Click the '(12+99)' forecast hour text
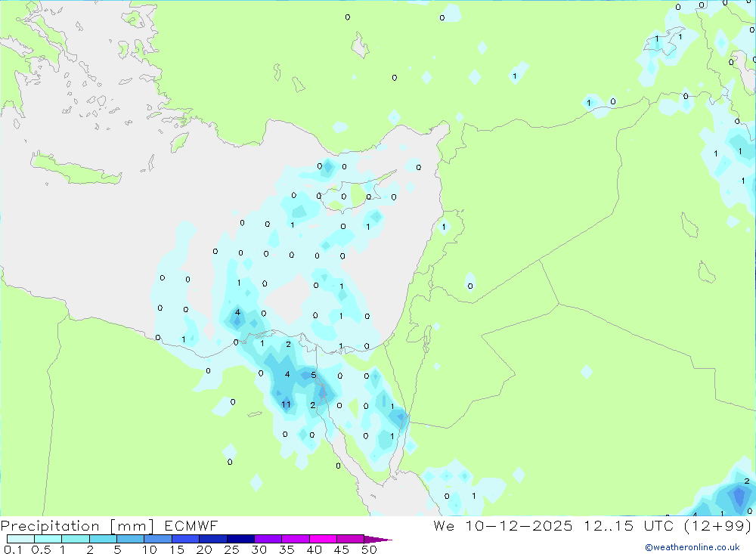 (718, 525)
